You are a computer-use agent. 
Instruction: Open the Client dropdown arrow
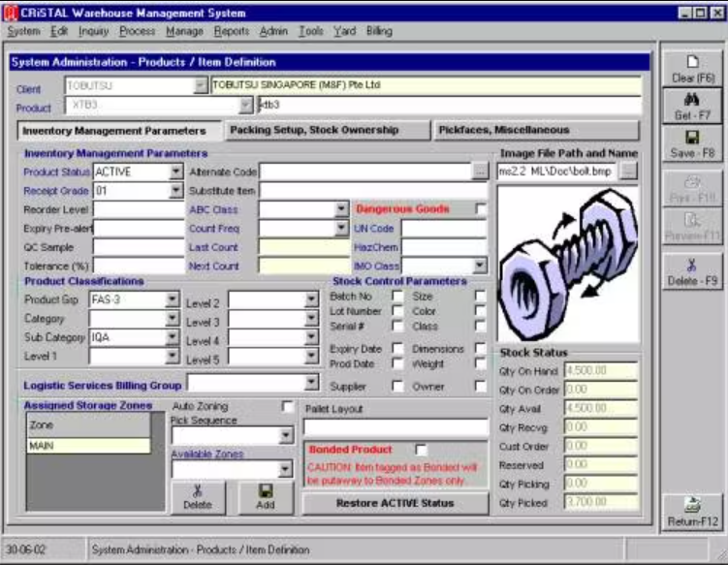[200, 85]
